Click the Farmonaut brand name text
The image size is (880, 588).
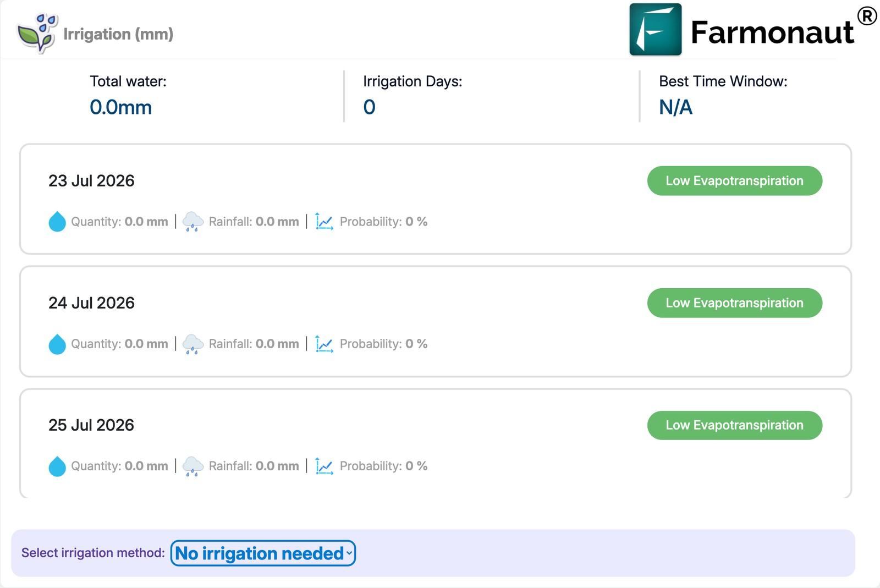pos(772,32)
